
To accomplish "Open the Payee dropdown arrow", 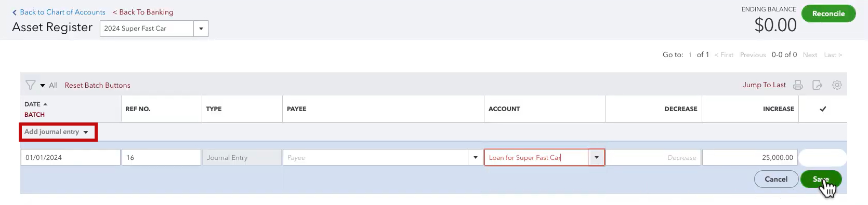I will pyautogui.click(x=475, y=157).
